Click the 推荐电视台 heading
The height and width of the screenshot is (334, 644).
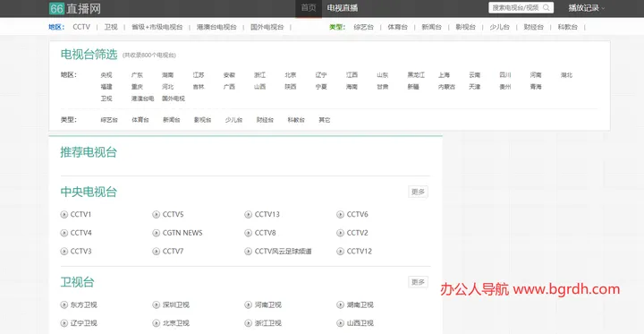click(89, 152)
